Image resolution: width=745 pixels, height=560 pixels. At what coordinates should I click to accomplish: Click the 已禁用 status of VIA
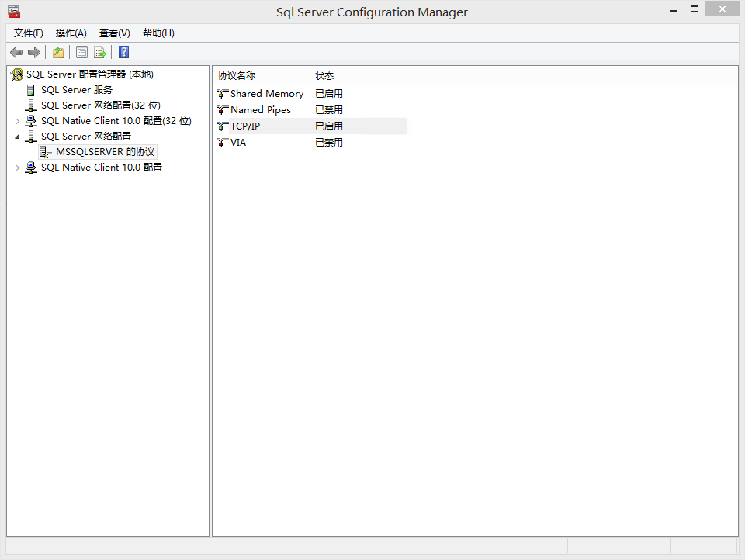[329, 142]
